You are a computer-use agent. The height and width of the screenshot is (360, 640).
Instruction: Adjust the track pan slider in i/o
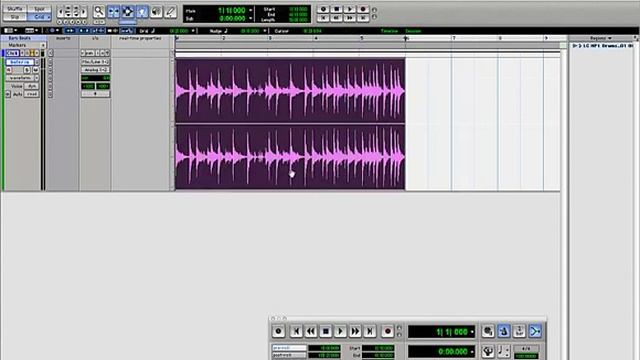95,94
